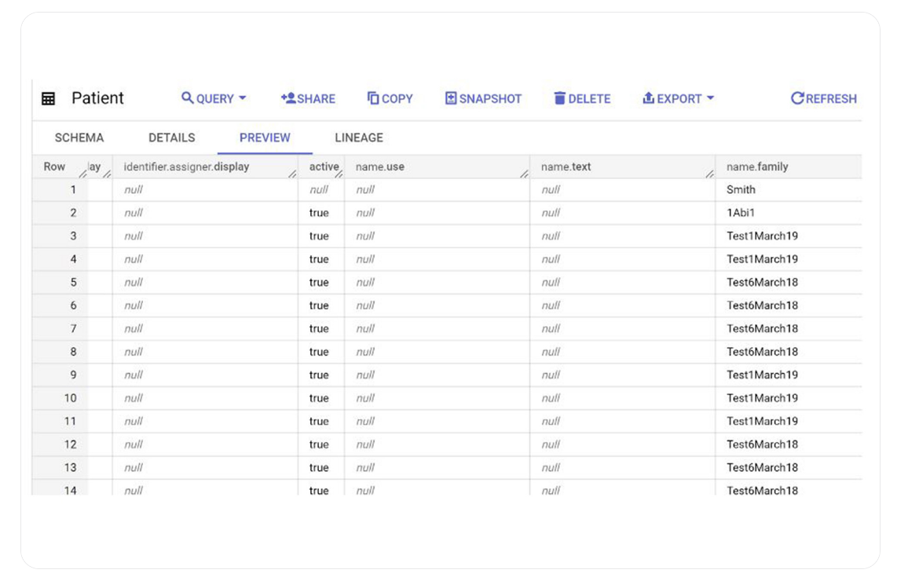Open the Details tab
The image size is (897, 588).
pyautogui.click(x=171, y=137)
